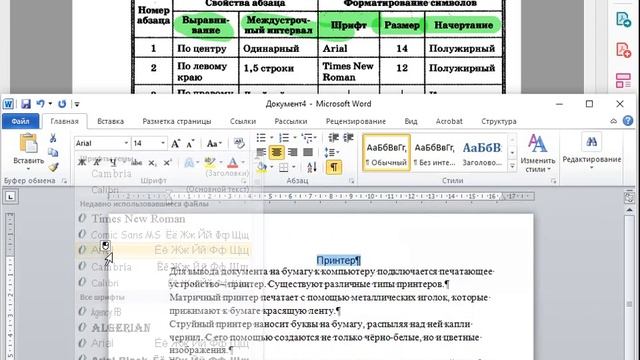Apply the Обычный style
640x360 pixels.
pyautogui.click(x=386, y=153)
